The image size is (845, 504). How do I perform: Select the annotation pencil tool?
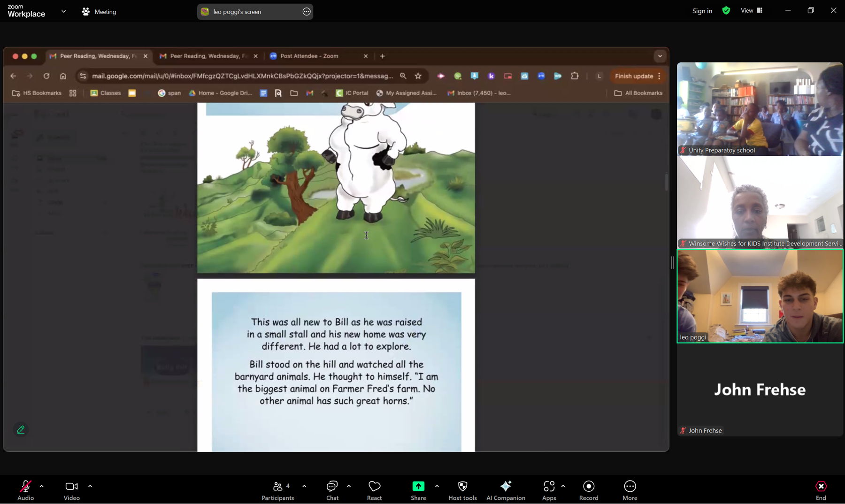pyautogui.click(x=20, y=429)
